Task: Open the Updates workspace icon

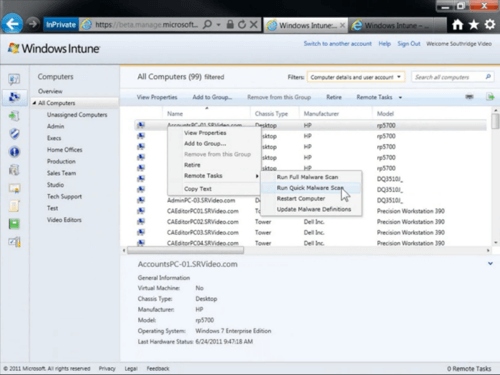Action: coord(14,116)
